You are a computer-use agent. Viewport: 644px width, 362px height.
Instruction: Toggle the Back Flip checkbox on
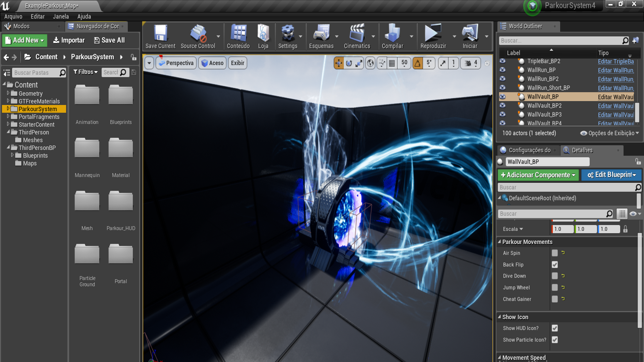555,264
